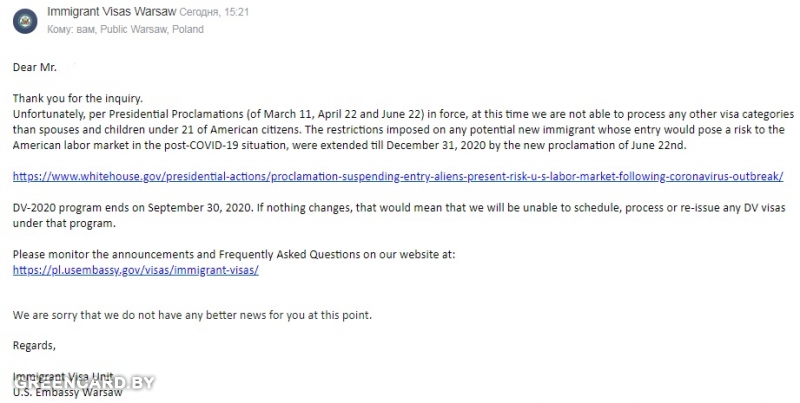Click the text 'under that program.'
Screen dimensions: 800x403
64,223
